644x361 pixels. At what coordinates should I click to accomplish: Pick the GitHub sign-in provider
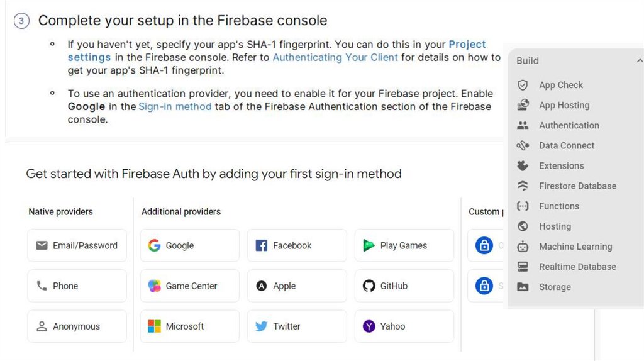(x=404, y=286)
